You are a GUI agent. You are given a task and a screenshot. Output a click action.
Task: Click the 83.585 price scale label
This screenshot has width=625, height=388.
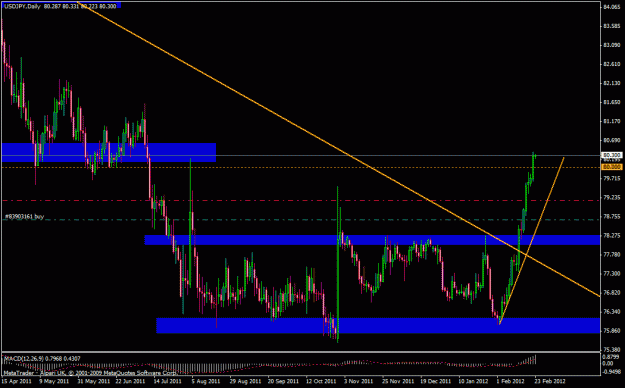click(612, 26)
